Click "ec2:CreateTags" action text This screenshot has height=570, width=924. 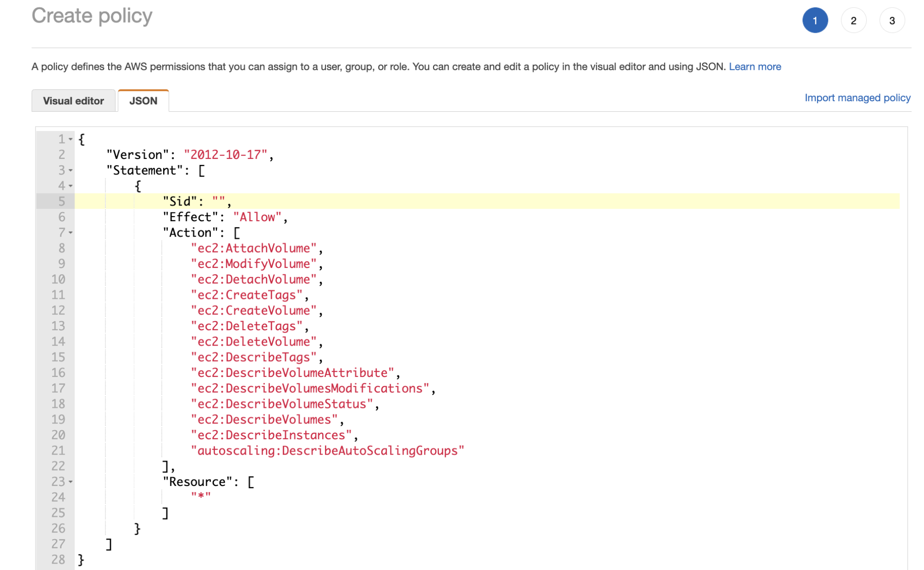247,295
